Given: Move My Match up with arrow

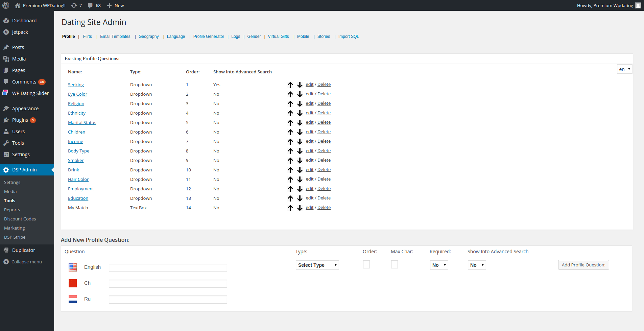Looking at the screenshot, I should 290,208.
